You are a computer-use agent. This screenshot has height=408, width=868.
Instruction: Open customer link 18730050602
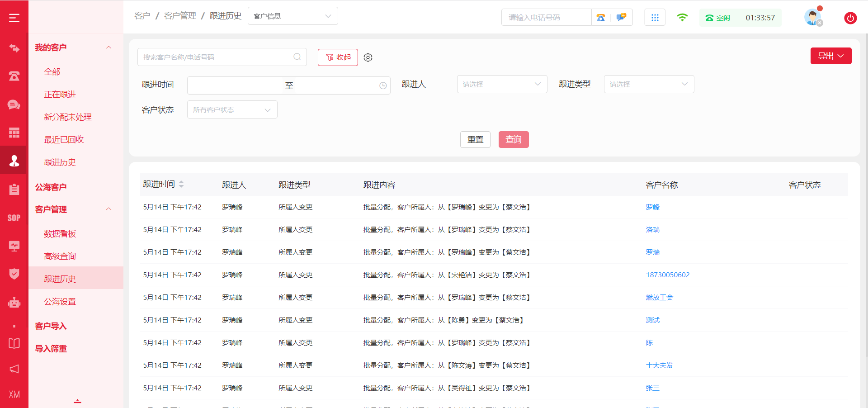click(668, 275)
